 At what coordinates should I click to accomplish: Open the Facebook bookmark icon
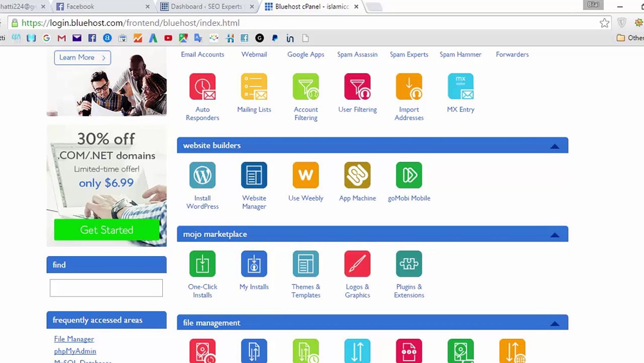[x=92, y=38]
